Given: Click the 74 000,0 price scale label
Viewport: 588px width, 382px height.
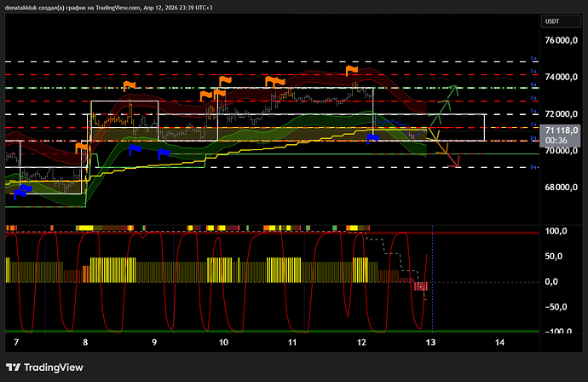Looking at the screenshot, I should 561,77.
